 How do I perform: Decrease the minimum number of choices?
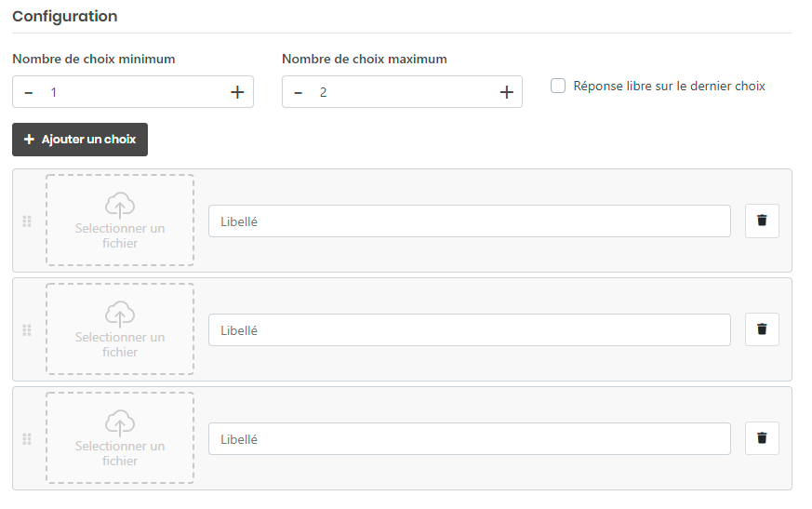tap(29, 92)
